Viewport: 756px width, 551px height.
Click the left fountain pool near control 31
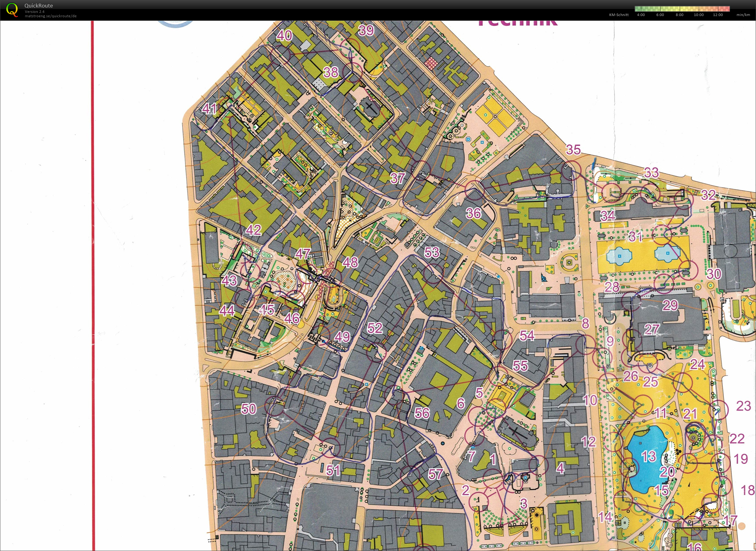pyautogui.click(x=619, y=256)
